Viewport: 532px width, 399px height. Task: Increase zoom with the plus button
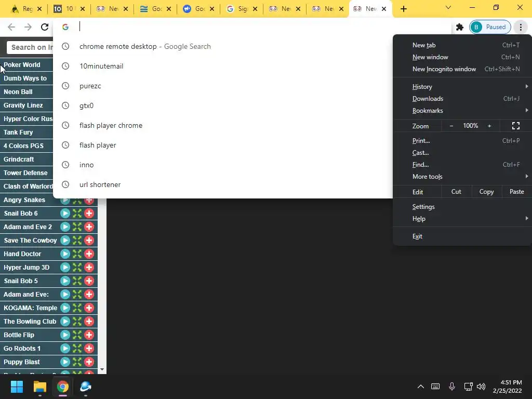(489, 126)
